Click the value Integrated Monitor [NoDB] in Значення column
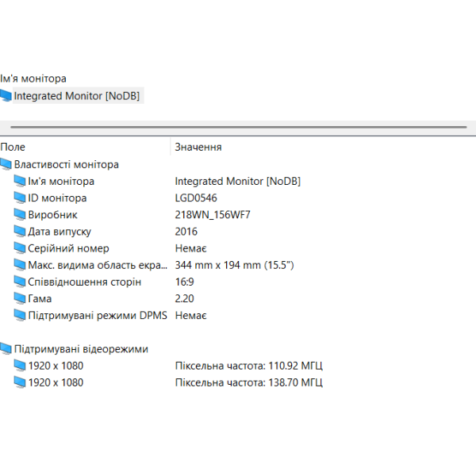Image resolution: width=476 pixels, height=476 pixels. click(x=238, y=181)
